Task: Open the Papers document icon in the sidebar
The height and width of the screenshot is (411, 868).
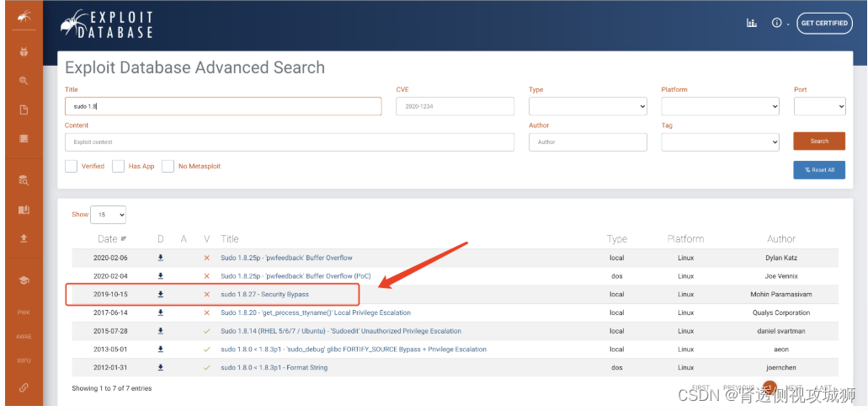Action: point(24,110)
